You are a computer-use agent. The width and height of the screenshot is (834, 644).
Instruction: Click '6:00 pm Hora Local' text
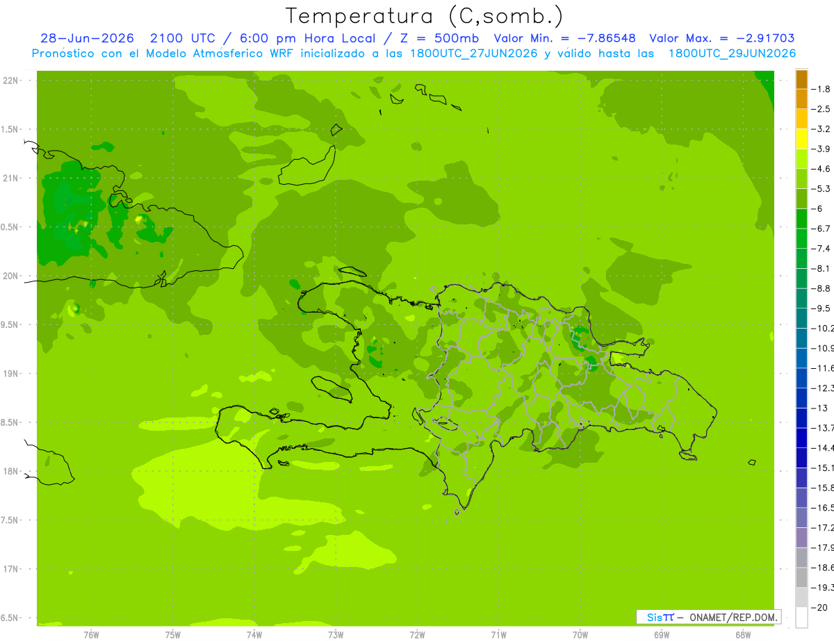pos(308,38)
